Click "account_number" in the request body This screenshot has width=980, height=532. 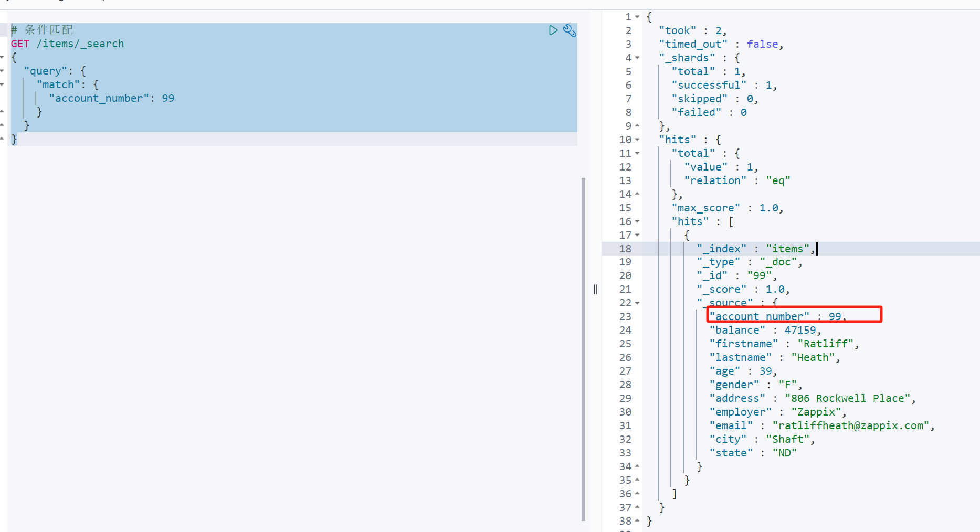pyautogui.click(x=99, y=98)
